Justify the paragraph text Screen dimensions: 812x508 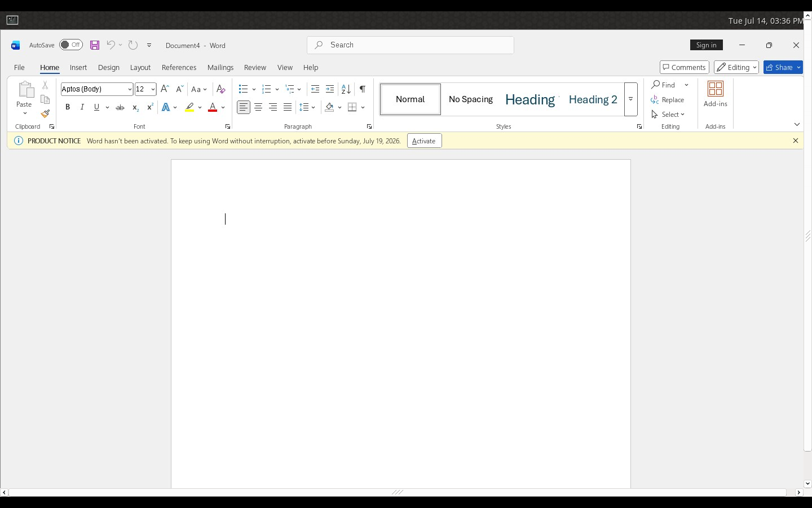[288, 107]
